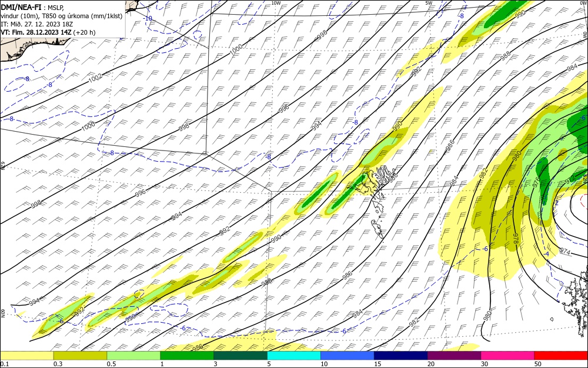Click the '978' isobar label
Viewport: 588px width, 368px height.
coord(516,239)
